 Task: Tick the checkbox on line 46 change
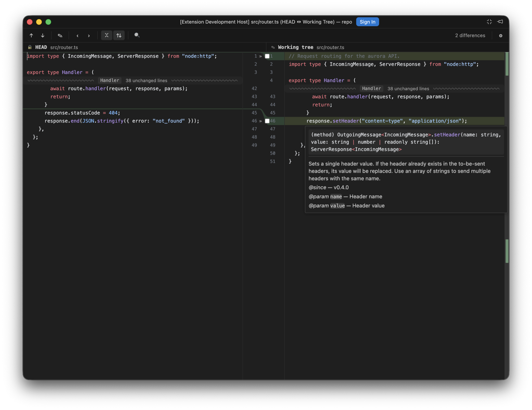click(x=267, y=121)
